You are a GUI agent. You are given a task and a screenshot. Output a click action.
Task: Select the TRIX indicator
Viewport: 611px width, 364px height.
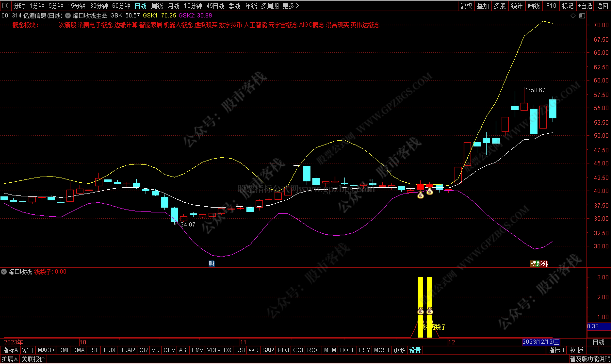pyautogui.click(x=109, y=350)
